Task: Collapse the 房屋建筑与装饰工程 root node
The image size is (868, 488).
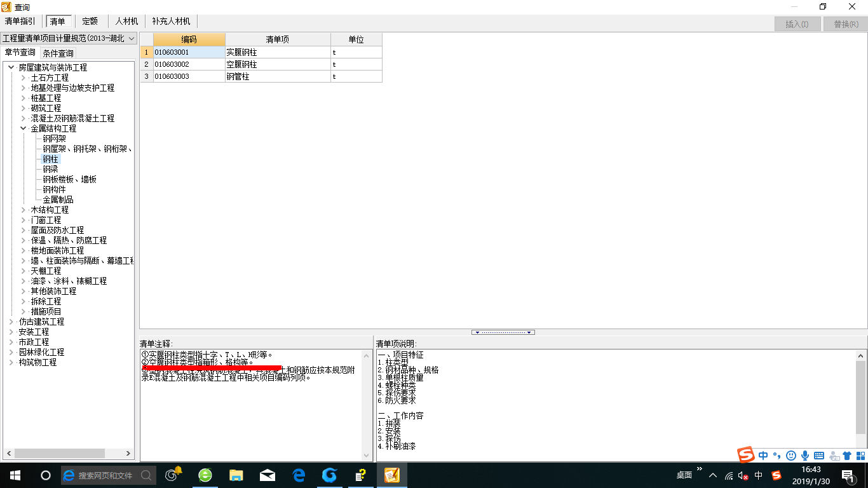Action: coord(11,67)
